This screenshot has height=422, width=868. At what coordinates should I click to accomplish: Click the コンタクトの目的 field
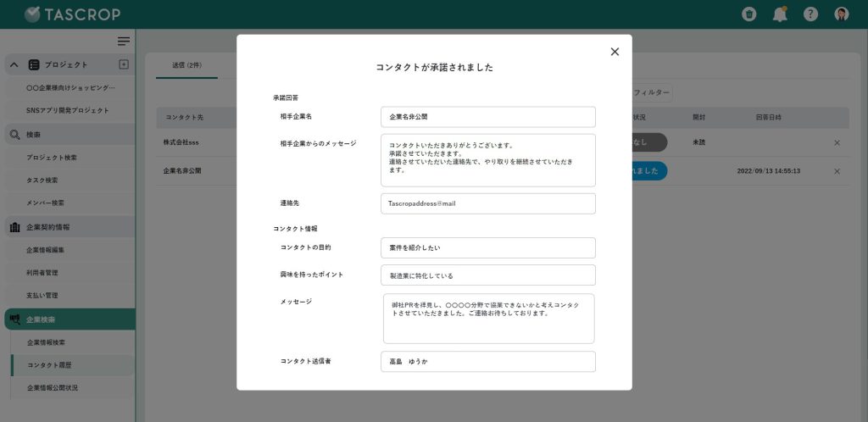pyautogui.click(x=487, y=247)
